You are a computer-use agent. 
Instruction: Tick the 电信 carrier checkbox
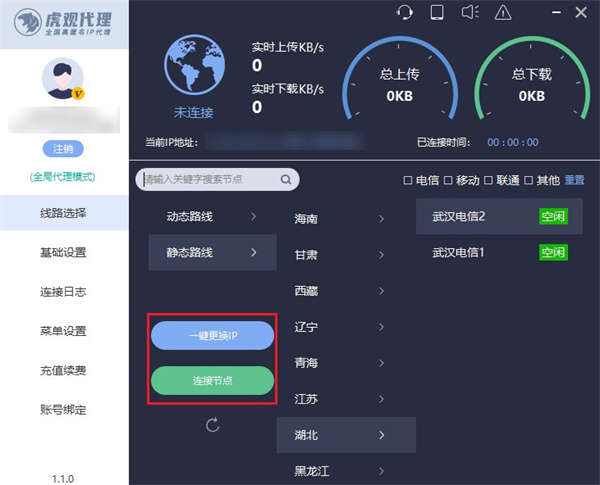tap(408, 180)
